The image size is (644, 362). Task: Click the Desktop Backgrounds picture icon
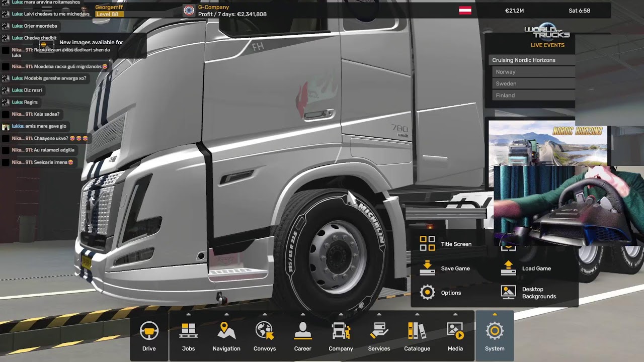(x=508, y=293)
